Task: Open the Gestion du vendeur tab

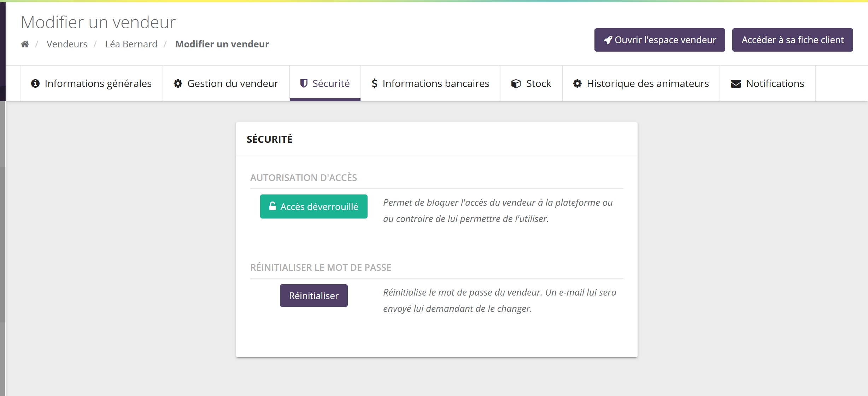Action: 226,83
